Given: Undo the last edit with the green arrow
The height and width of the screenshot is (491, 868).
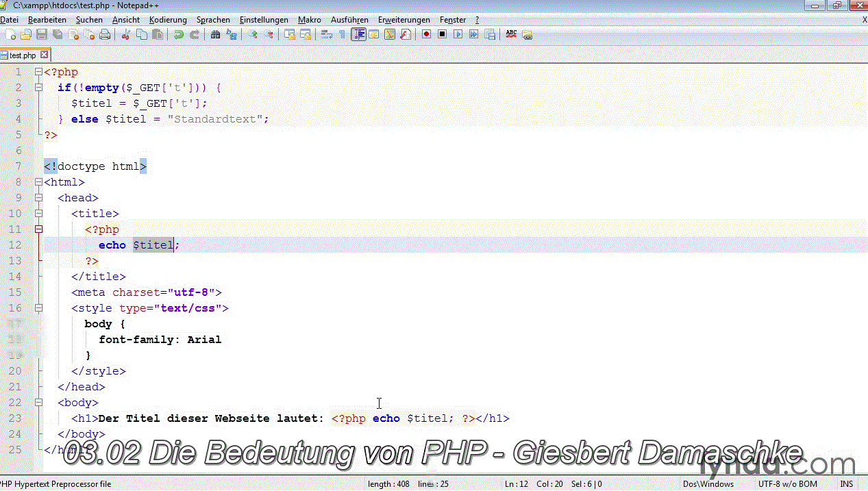Looking at the screenshot, I should pos(178,34).
